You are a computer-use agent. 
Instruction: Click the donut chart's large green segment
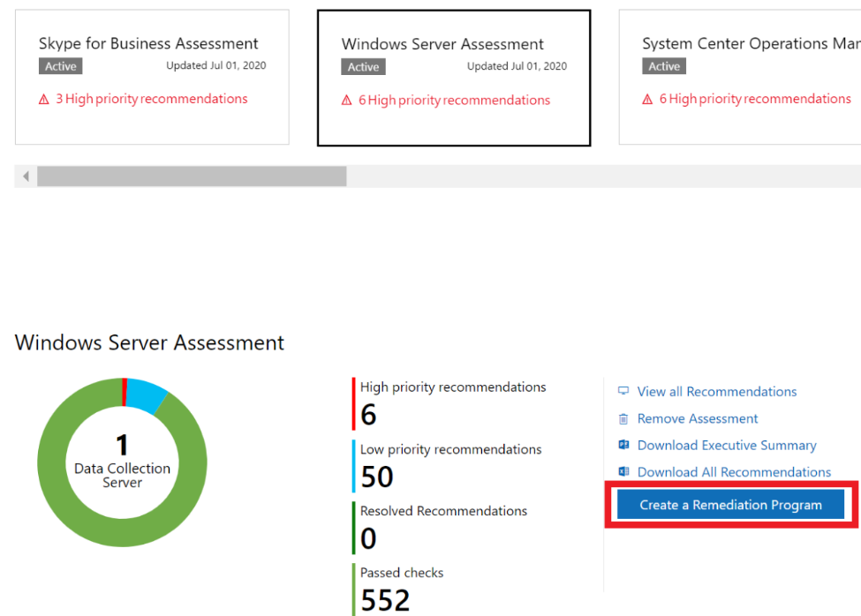[x=122, y=533]
